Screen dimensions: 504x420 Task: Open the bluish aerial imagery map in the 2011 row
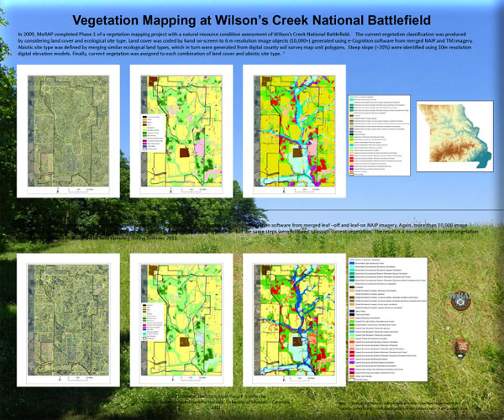(68, 320)
